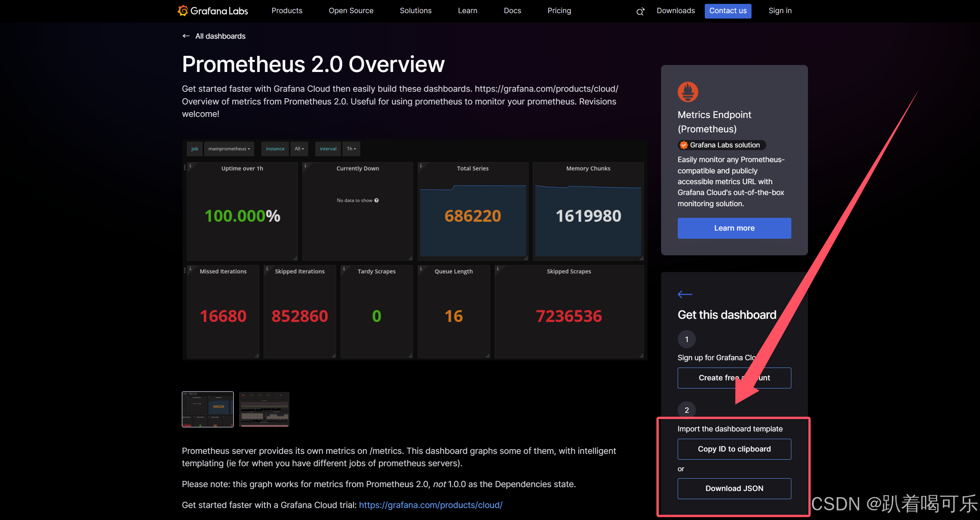Click the info icon on Currently Down panel
This screenshot has width=980, height=520.
pyautogui.click(x=305, y=166)
